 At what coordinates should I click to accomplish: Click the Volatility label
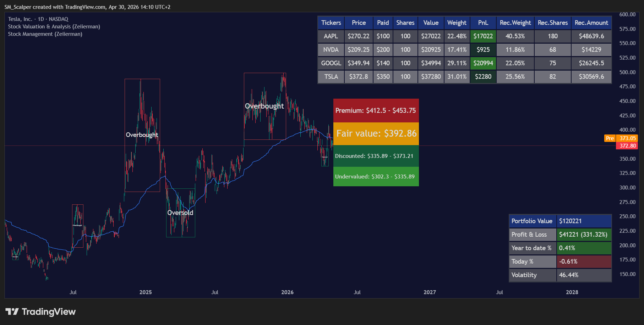click(533, 275)
